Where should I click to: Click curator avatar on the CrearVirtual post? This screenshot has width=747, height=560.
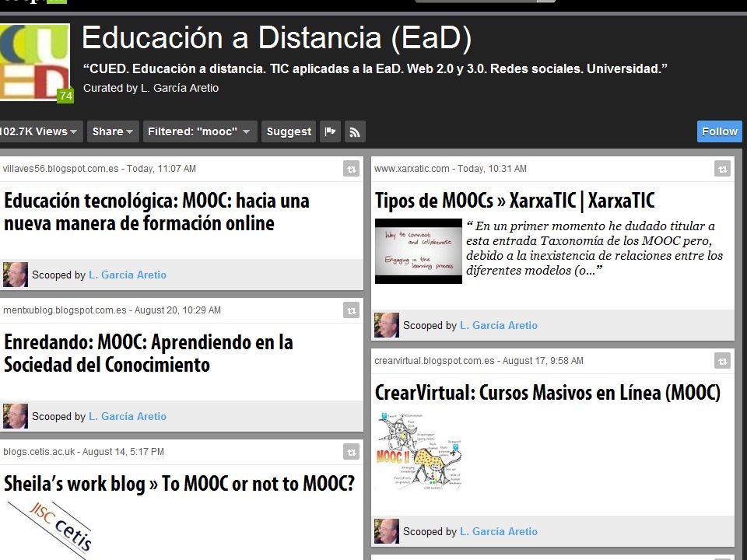coord(387,531)
